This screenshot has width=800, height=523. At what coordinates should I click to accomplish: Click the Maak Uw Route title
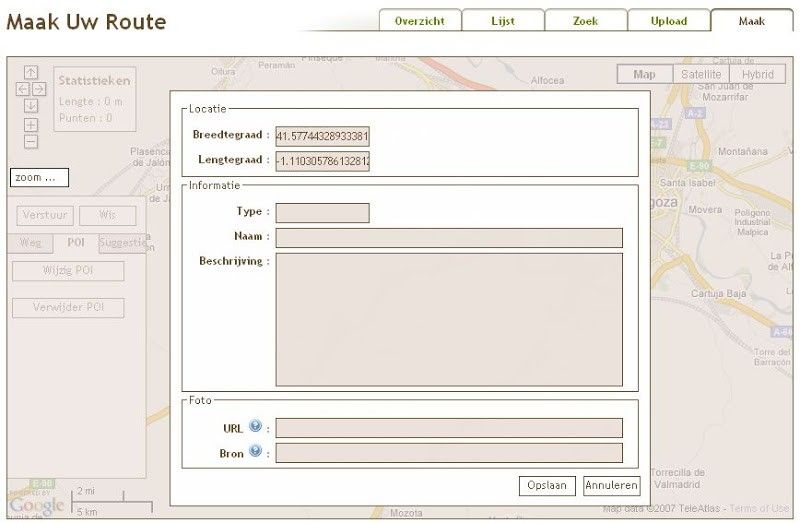pos(86,22)
